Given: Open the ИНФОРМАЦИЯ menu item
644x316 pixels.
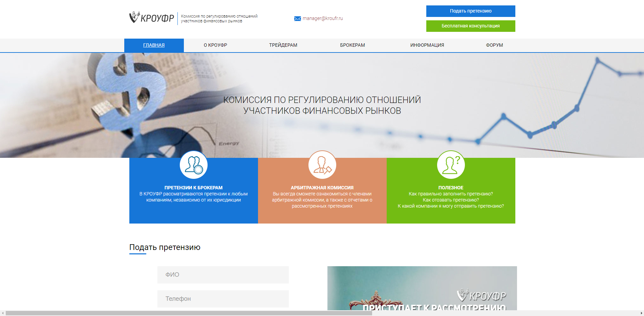Looking at the screenshot, I should [427, 45].
